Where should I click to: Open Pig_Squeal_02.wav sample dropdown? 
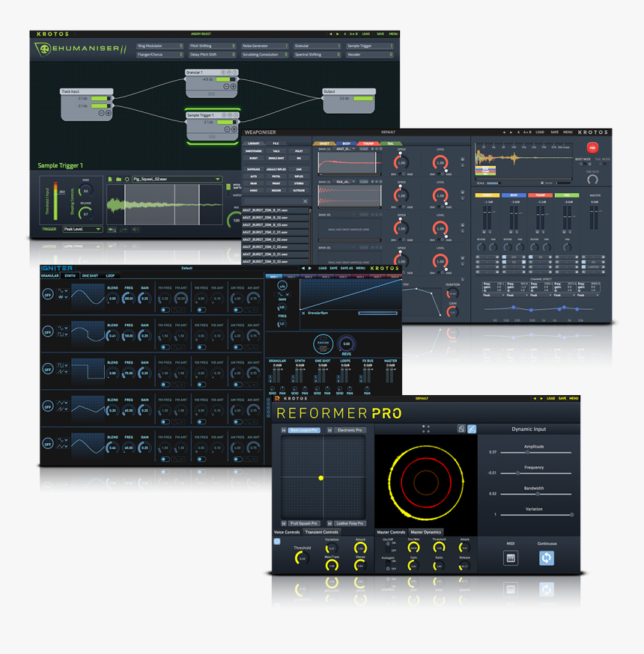(177, 179)
